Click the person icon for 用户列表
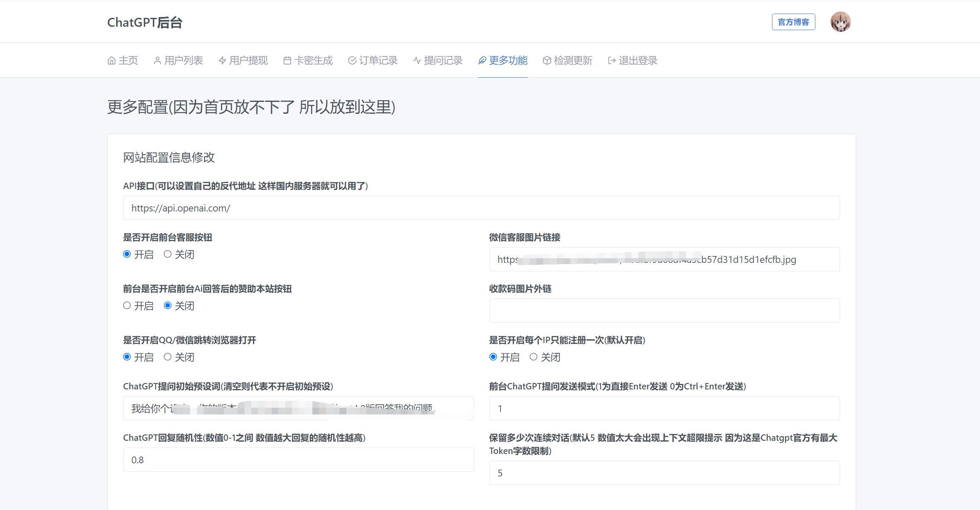 (x=157, y=61)
